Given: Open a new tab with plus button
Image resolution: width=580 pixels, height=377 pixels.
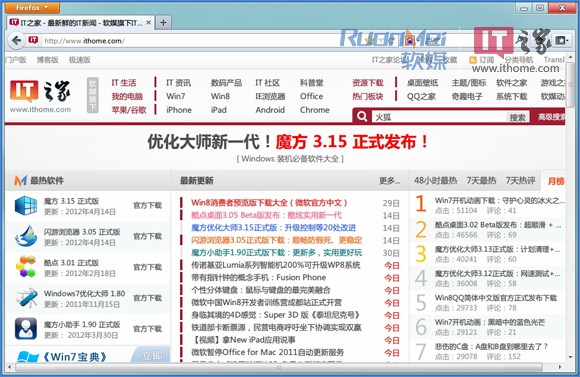Looking at the screenshot, I should (163, 23).
